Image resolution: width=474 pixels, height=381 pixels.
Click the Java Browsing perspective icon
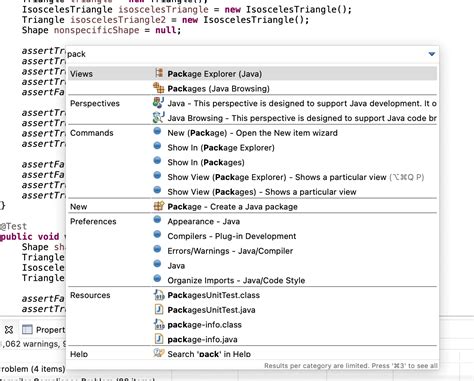158,117
